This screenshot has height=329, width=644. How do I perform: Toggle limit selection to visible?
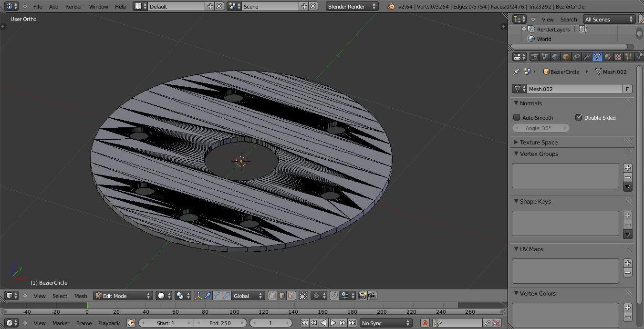point(303,296)
